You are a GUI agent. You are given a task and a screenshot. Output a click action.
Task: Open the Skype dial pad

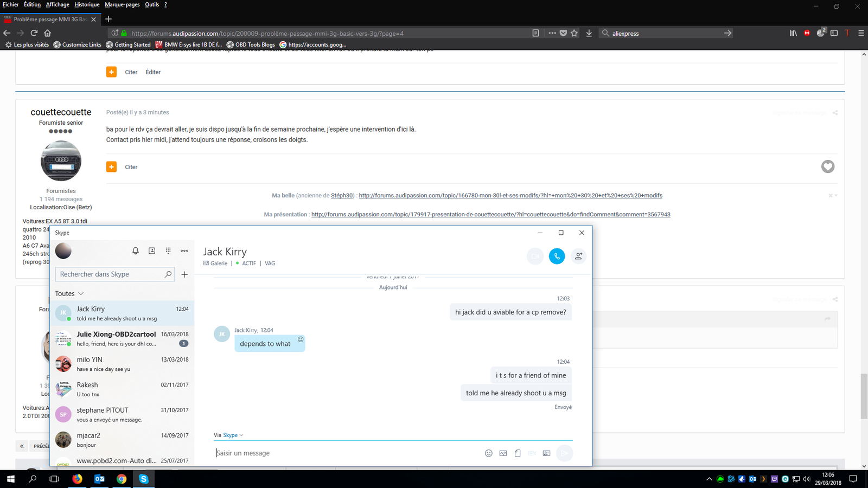168,251
